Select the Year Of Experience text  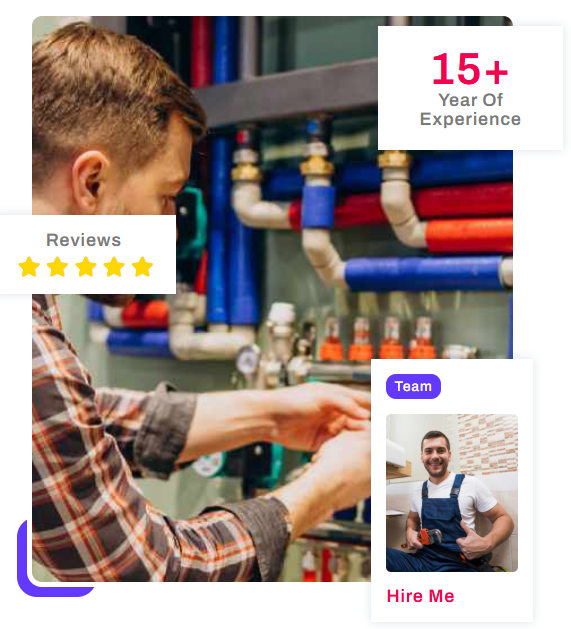[x=470, y=110]
